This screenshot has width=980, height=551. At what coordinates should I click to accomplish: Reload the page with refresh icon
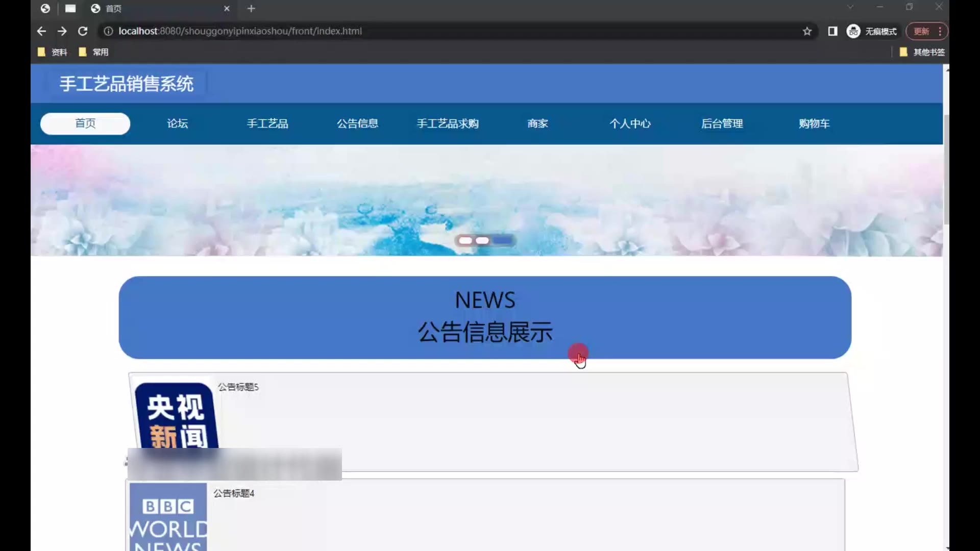(x=83, y=31)
